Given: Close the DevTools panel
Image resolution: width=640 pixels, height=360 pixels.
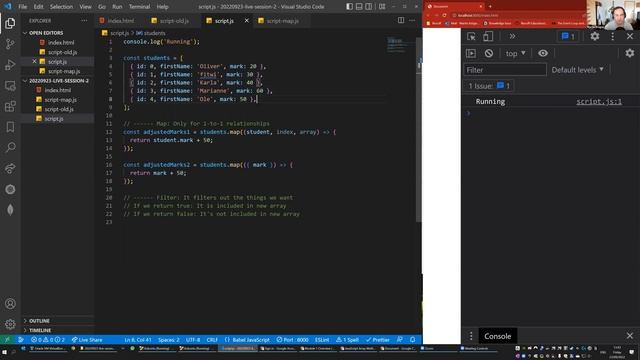Looking at the screenshot, I should [630, 36].
